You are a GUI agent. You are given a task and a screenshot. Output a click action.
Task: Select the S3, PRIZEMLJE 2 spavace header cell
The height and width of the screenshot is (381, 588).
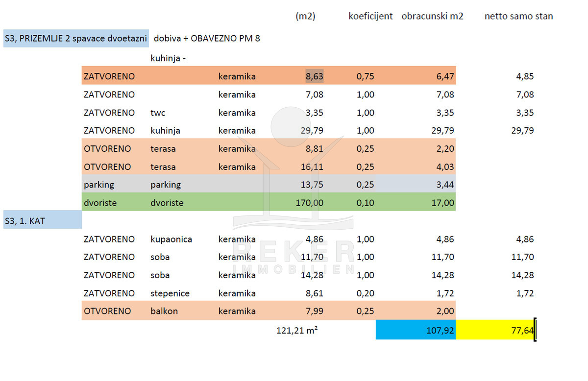pos(76,38)
